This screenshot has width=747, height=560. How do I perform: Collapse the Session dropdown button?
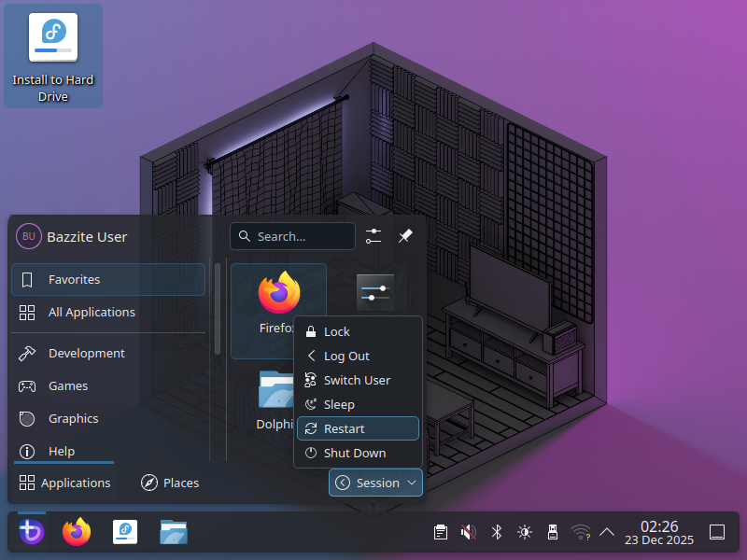pos(376,483)
